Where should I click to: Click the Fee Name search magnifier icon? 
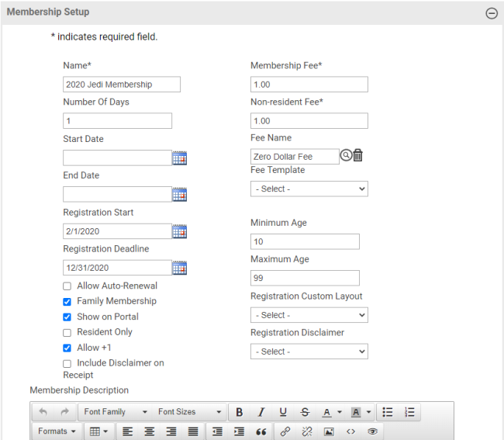click(346, 156)
